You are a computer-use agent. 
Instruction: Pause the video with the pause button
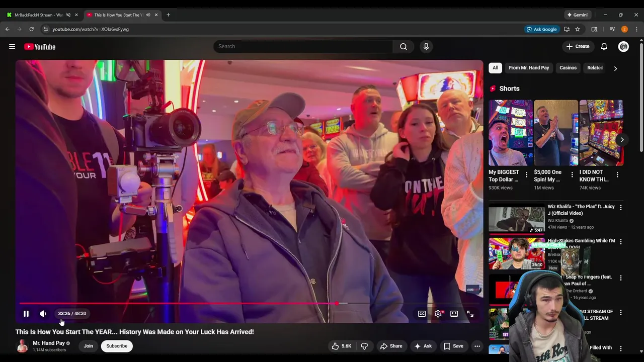click(26, 314)
